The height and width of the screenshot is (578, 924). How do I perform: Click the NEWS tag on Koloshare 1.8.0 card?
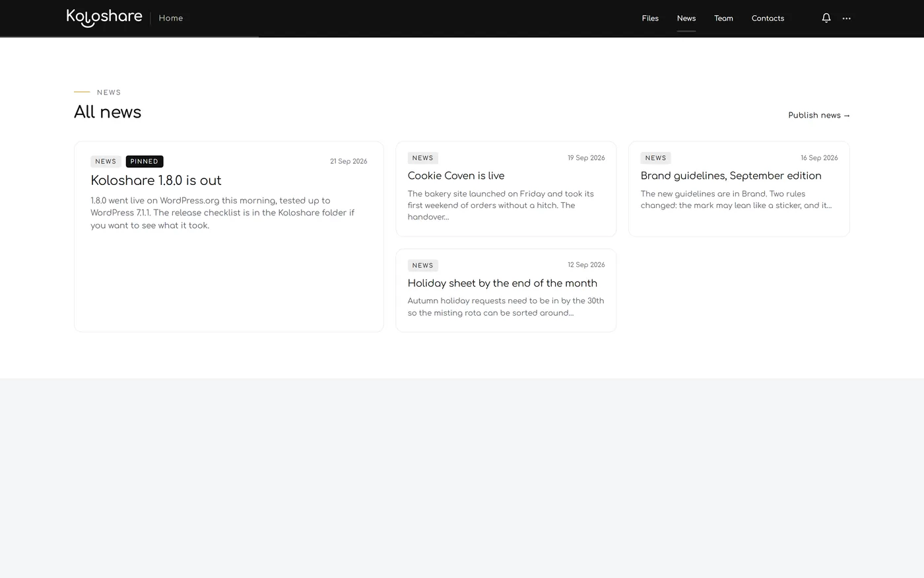coord(106,161)
